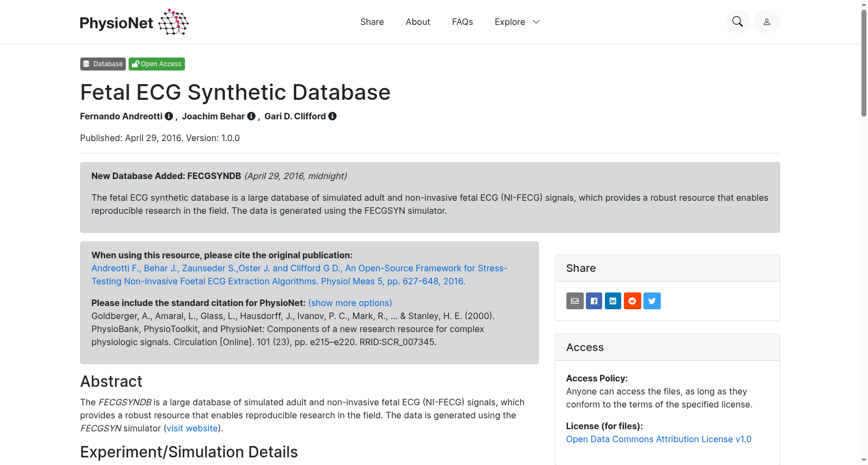
Task: Click the Fetal ECG Synthetic Database title
Action: click(x=235, y=92)
